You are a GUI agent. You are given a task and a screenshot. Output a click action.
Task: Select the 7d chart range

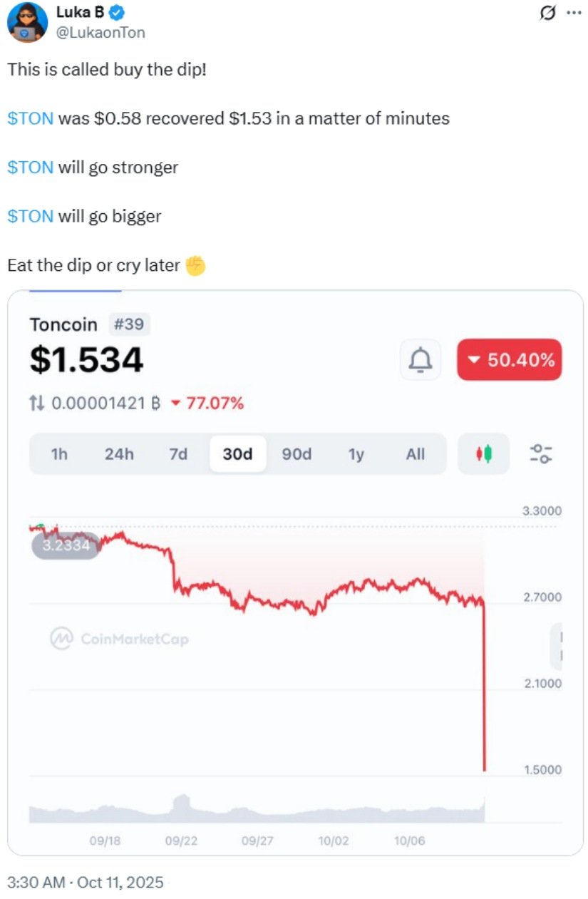[178, 454]
